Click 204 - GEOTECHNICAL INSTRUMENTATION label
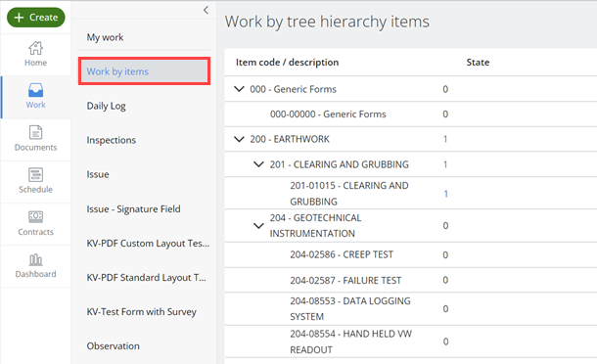The width and height of the screenshot is (597, 364). pyautogui.click(x=316, y=225)
